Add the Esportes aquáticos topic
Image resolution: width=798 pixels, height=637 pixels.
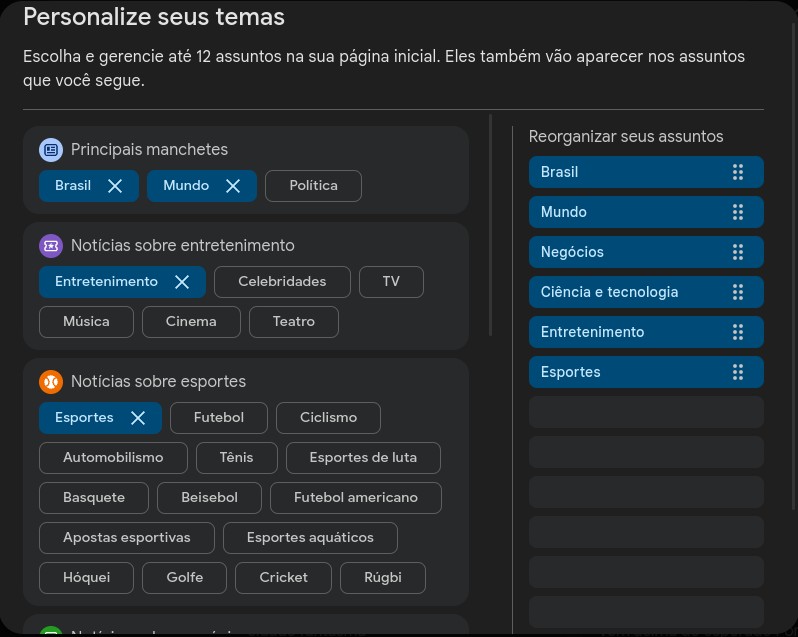click(310, 538)
